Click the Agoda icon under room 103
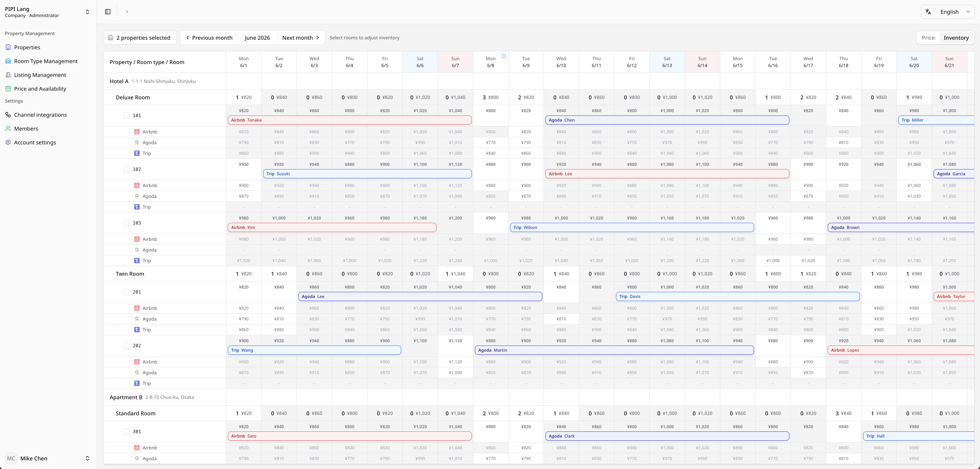 [137, 250]
